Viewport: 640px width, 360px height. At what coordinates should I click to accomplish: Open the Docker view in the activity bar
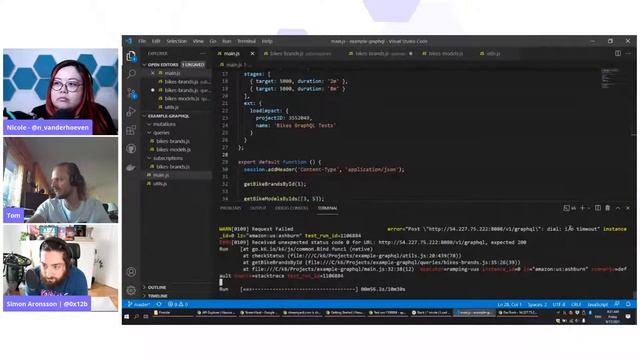pos(131,167)
